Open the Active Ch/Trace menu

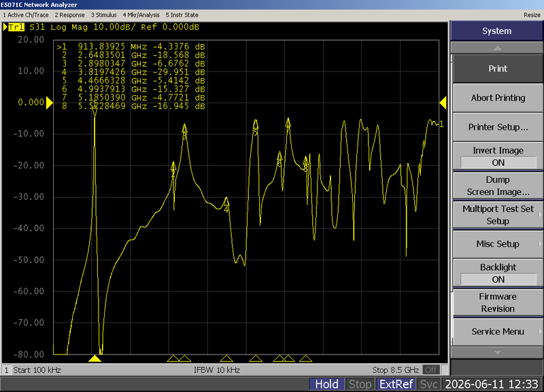25,15
